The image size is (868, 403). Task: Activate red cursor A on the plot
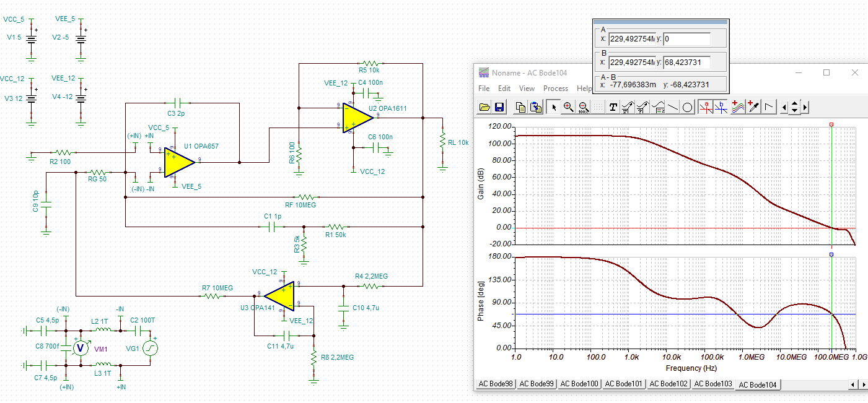(706, 106)
